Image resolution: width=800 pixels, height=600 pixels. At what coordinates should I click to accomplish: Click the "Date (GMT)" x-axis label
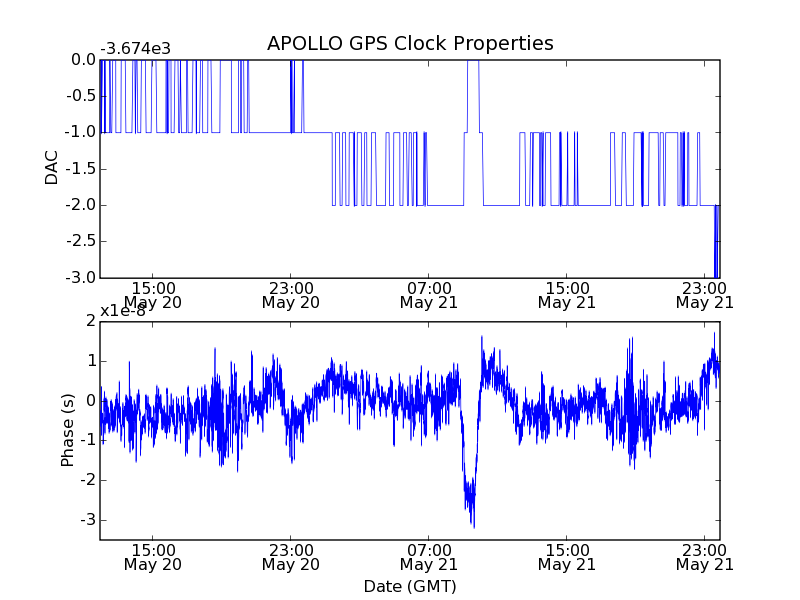tap(410, 586)
